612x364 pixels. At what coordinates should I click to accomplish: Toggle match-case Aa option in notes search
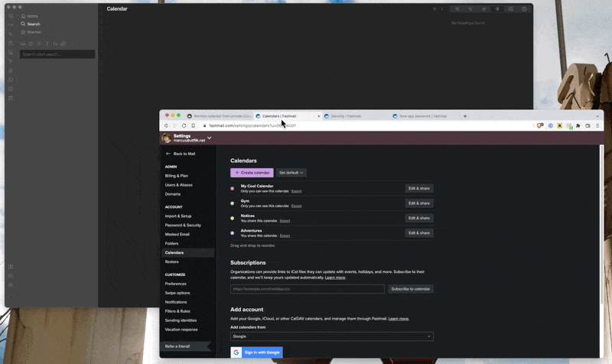(x=23, y=44)
